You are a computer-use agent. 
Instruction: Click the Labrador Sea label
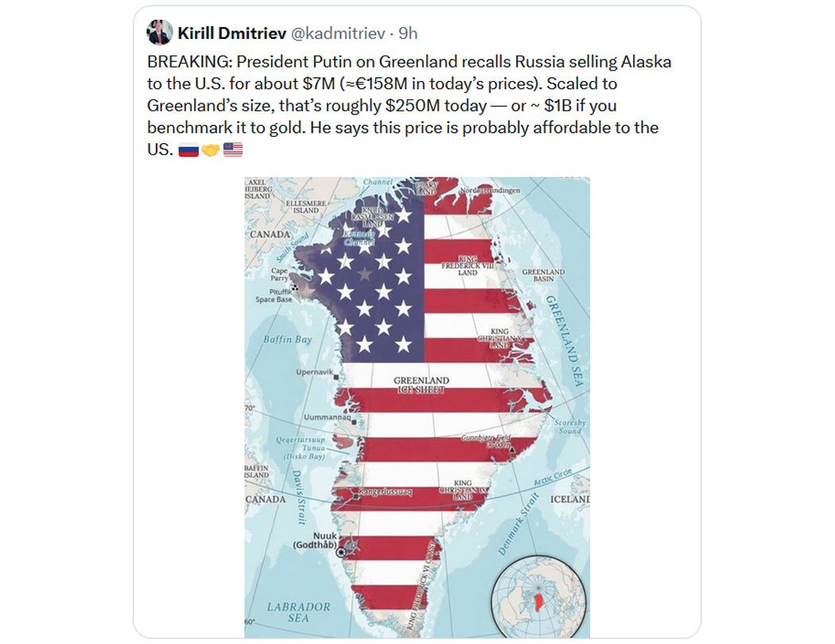pos(297,612)
